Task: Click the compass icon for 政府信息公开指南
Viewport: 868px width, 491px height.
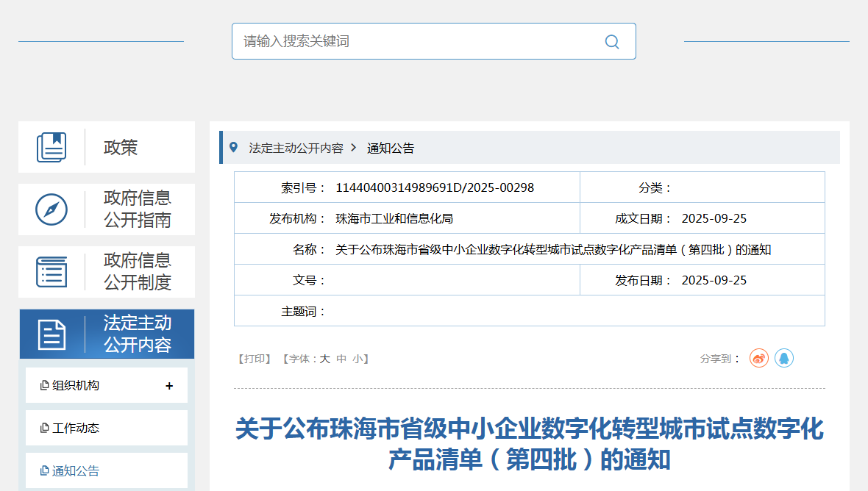Action: coord(51,209)
